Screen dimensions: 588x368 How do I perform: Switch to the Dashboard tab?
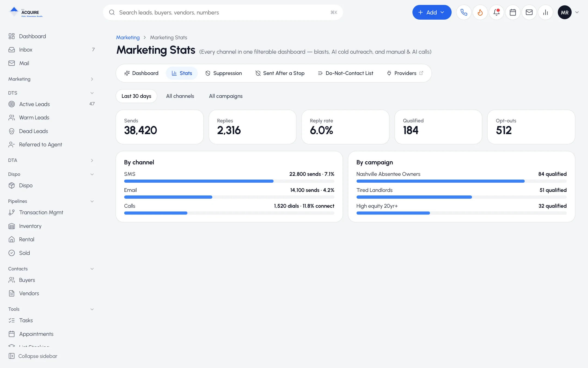(x=141, y=73)
